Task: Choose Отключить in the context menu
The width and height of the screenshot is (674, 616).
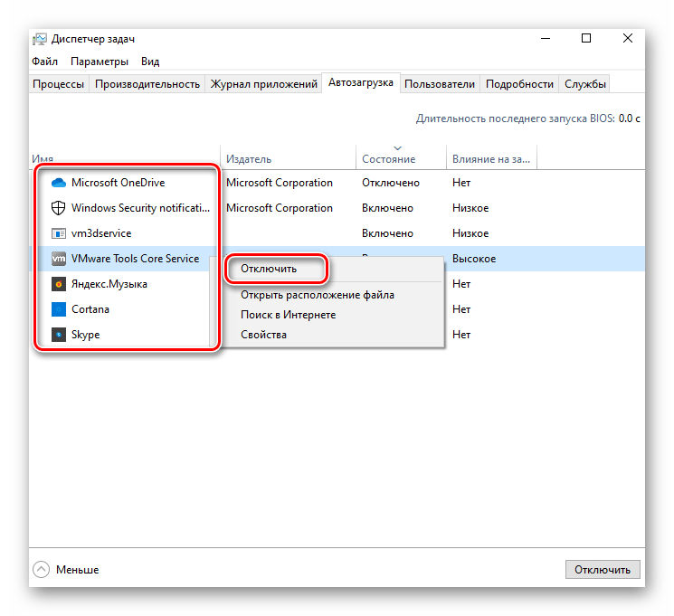Action: pyautogui.click(x=269, y=269)
